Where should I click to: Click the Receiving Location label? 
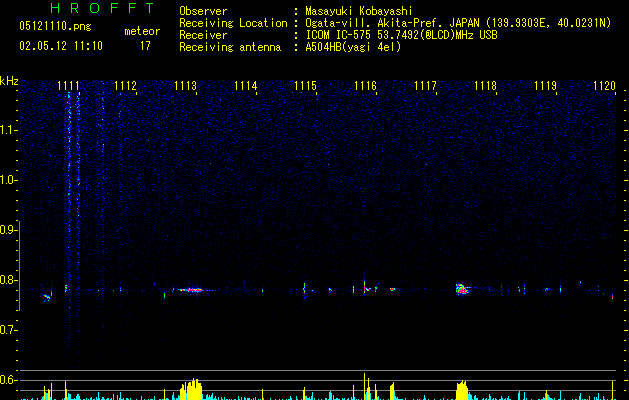point(233,23)
